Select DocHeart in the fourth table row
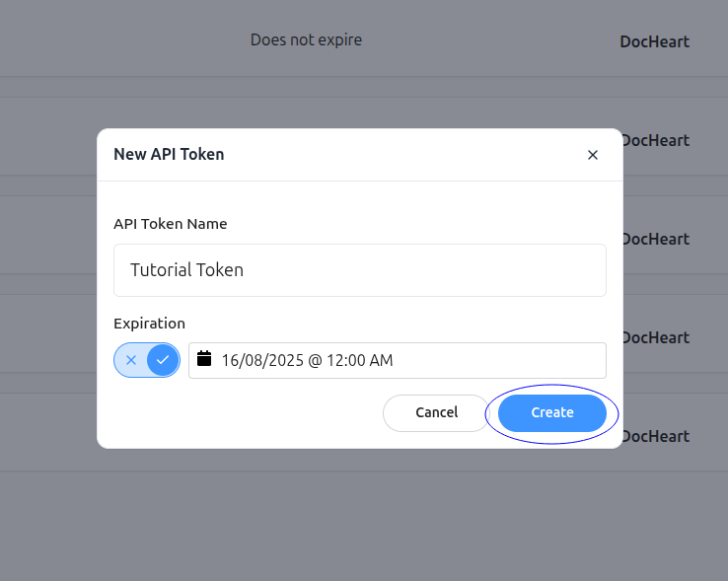 coord(657,337)
